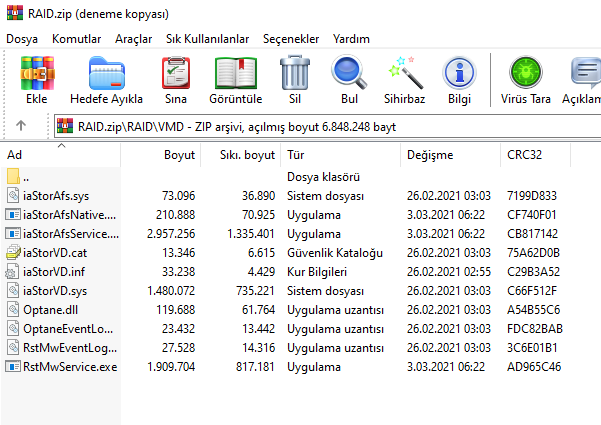This screenshot has height=425, width=601.
Task: Open the Komutlar menu
Action: coord(76,39)
